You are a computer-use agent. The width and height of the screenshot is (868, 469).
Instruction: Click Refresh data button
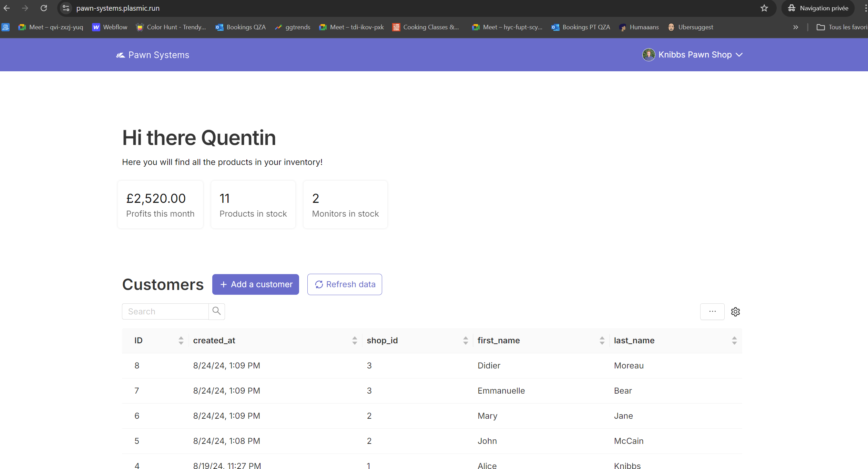(x=345, y=284)
